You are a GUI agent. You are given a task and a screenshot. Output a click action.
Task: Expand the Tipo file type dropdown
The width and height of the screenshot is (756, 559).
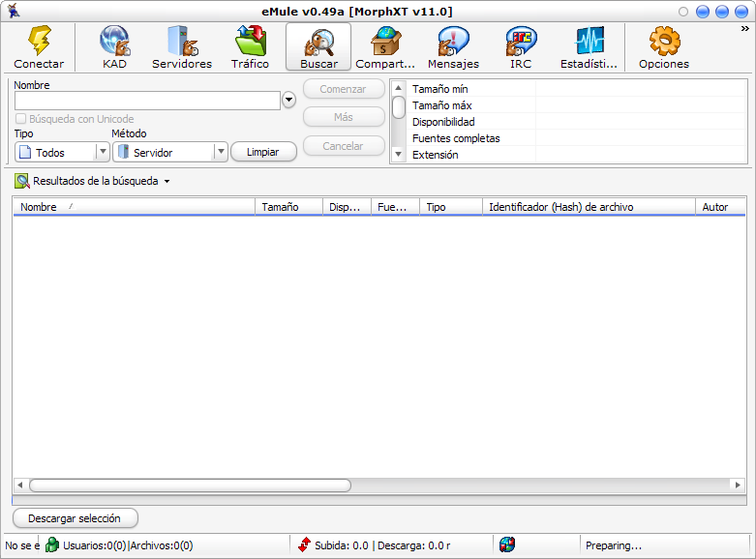point(102,152)
